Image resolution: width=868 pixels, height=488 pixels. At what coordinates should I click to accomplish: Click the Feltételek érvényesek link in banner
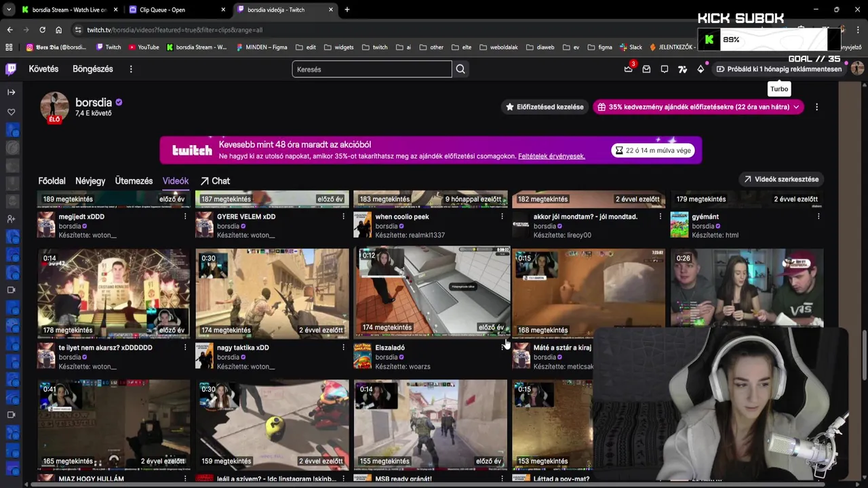(x=551, y=156)
